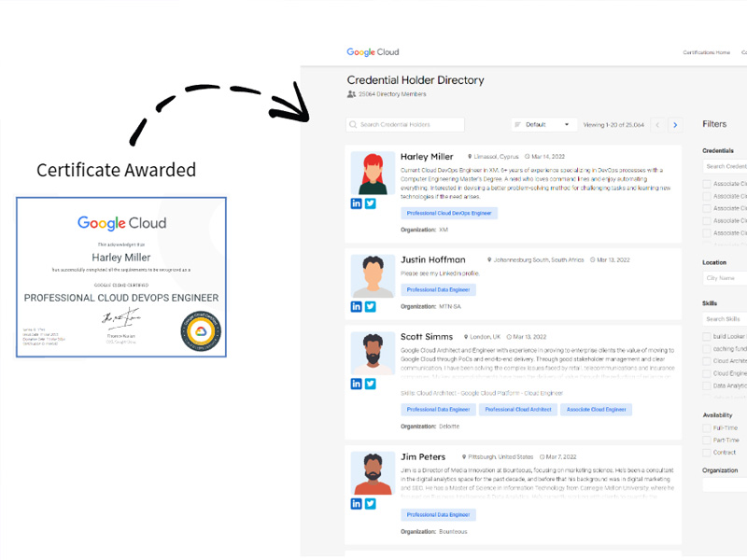Click the 'Viewing 1-20 of 25,064' text

[613, 125]
